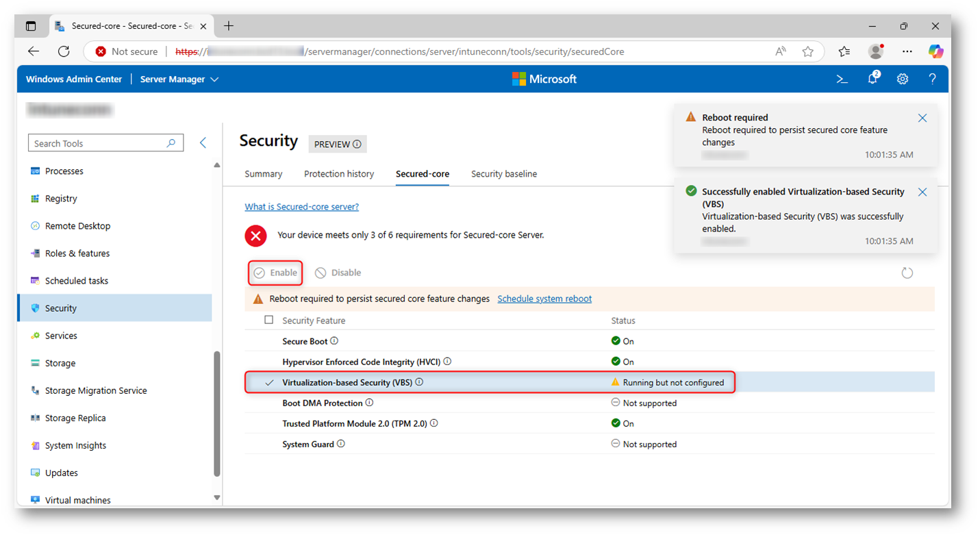The width and height of the screenshot is (980, 537).
Task: Click the sidebar scroll up arrow
Action: [x=217, y=165]
